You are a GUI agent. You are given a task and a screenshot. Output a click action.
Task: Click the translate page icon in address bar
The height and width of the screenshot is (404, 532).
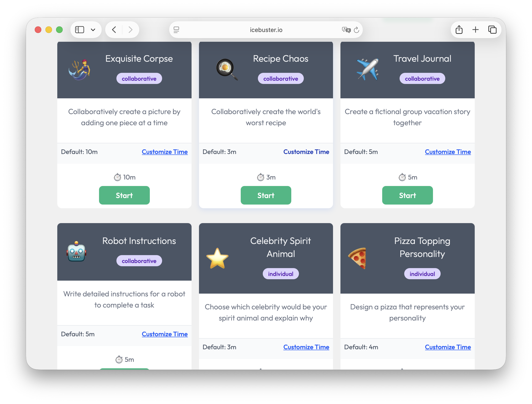pyautogui.click(x=346, y=30)
